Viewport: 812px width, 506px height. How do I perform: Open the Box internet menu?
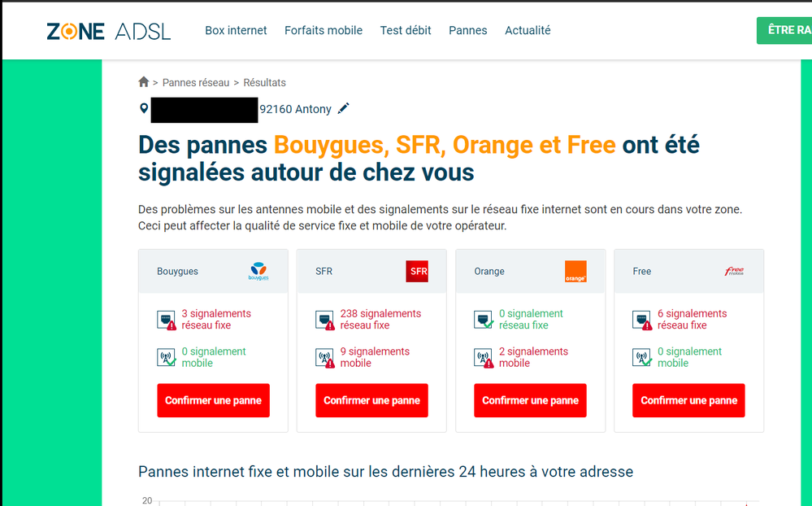point(236,31)
